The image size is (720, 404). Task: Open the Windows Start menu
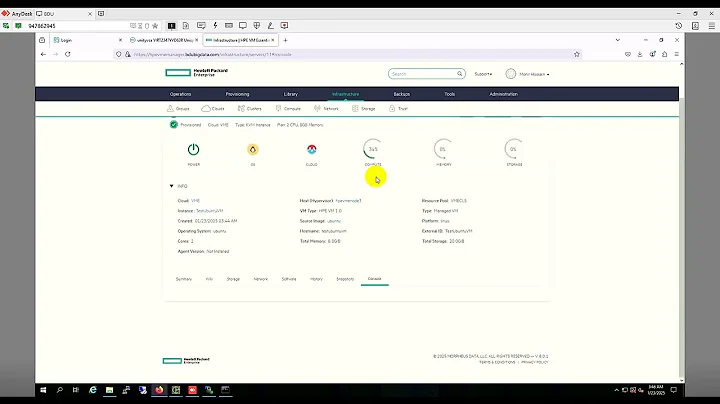click(x=43, y=390)
